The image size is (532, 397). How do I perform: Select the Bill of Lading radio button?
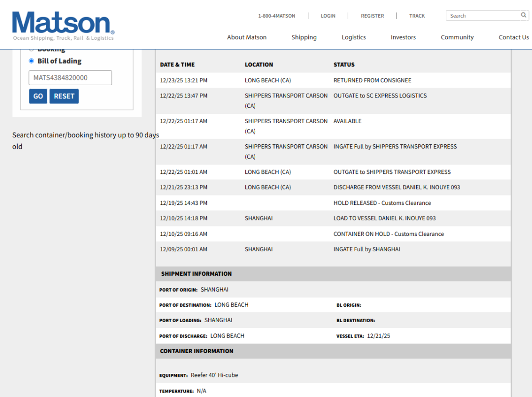click(32, 61)
